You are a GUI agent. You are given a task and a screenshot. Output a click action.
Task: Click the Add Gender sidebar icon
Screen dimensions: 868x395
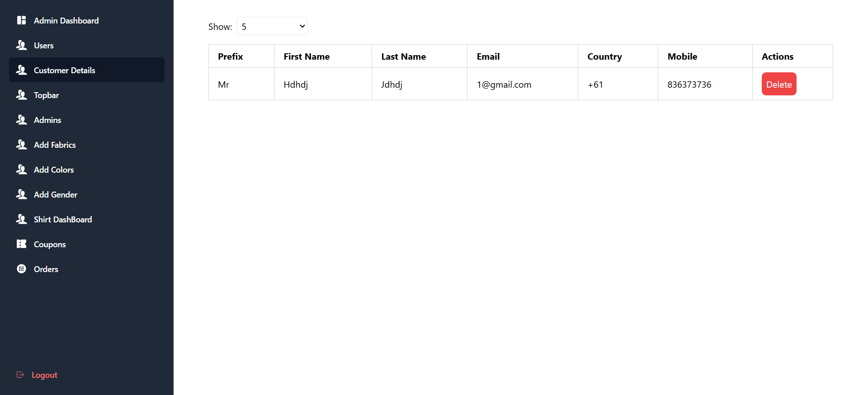[x=21, y=194]
